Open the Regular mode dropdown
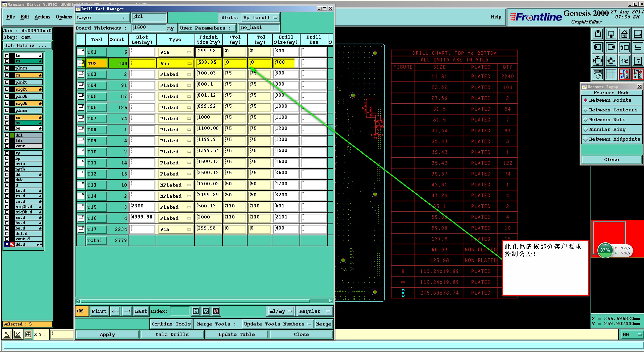 click(315, 311)
